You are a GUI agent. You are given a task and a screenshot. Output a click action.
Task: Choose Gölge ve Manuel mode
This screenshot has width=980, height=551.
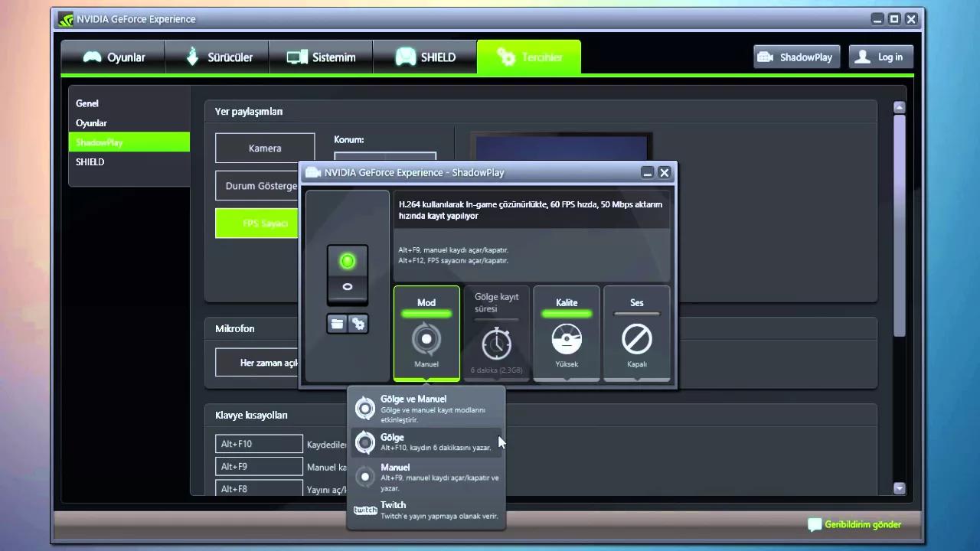[x=426, y=409]
